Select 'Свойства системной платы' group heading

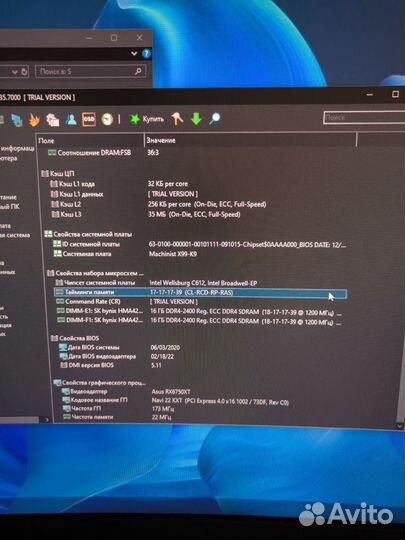pyautogui.click(x=88, y=234)
